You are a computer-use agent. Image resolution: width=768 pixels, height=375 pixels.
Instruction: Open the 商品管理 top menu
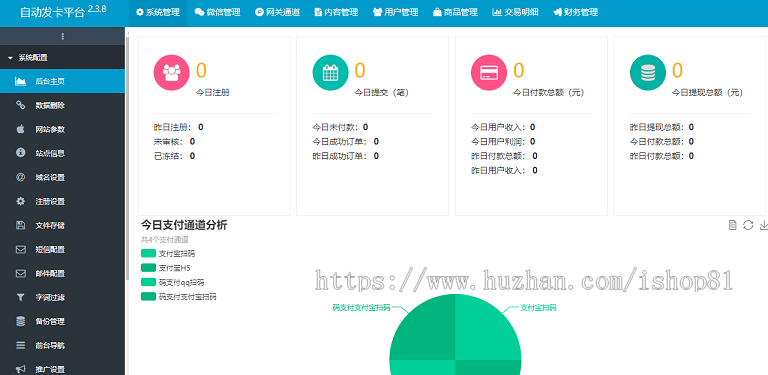coord(455,12)
